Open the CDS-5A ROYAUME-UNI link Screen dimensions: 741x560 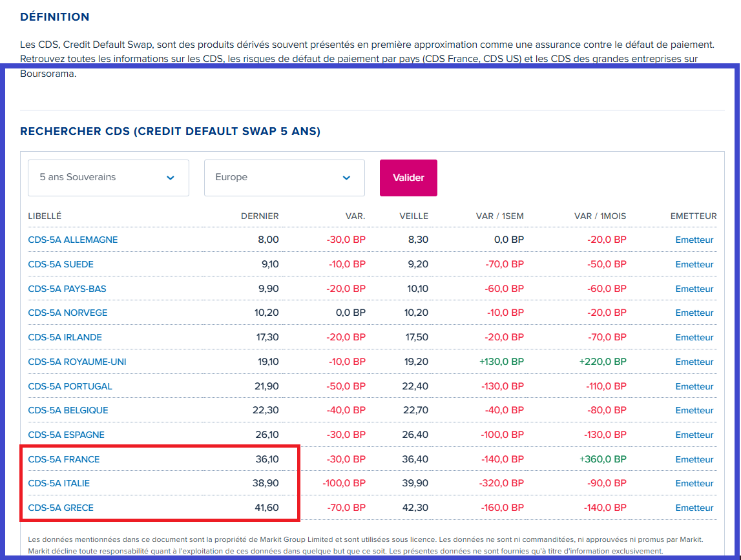click(77, 362)
